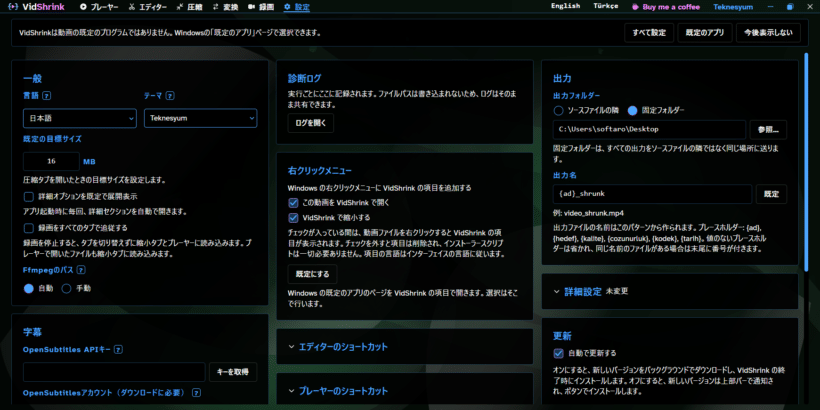Viewport: 820px width, 410px height.
Task: Switch to the 変換 tab
Action: [x=225, y=7]
